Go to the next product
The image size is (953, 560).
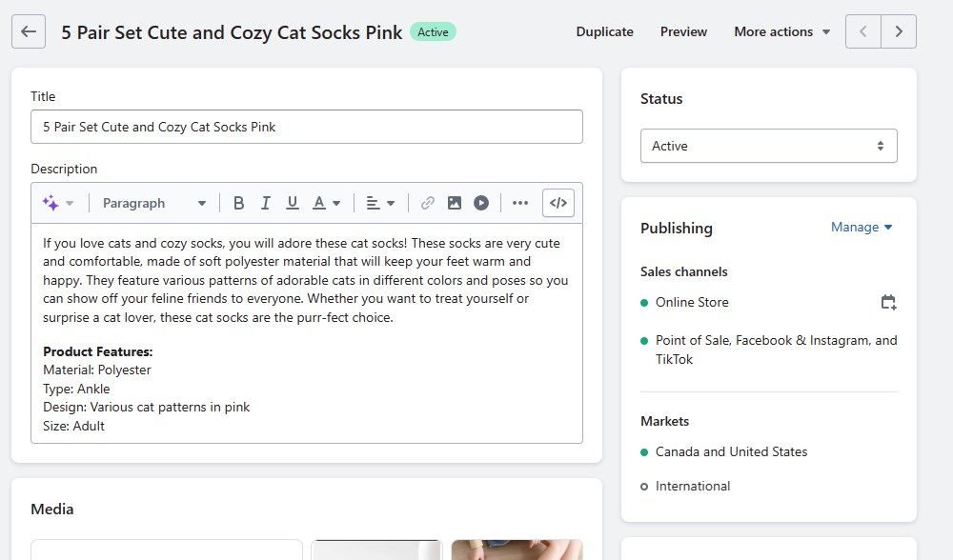(x=899, y=31)
